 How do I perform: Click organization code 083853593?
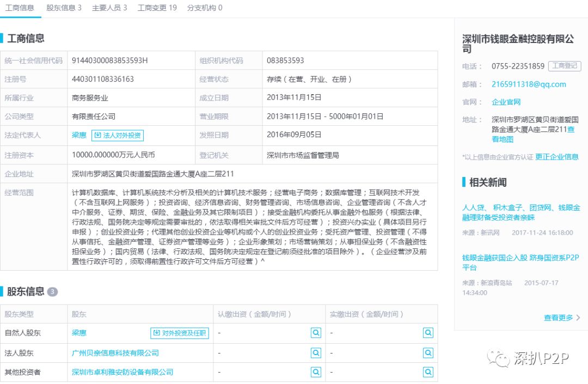click(285, 60)
